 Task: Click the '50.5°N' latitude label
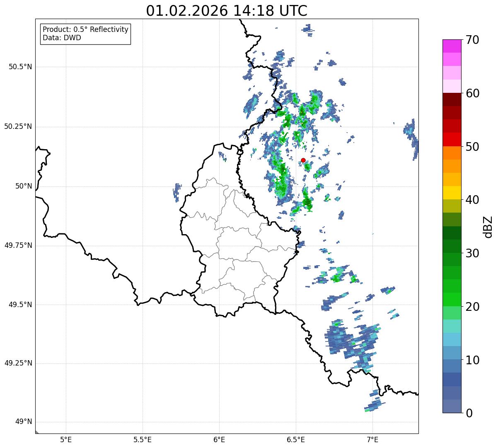pyautogui.click(x=20, y=67)
